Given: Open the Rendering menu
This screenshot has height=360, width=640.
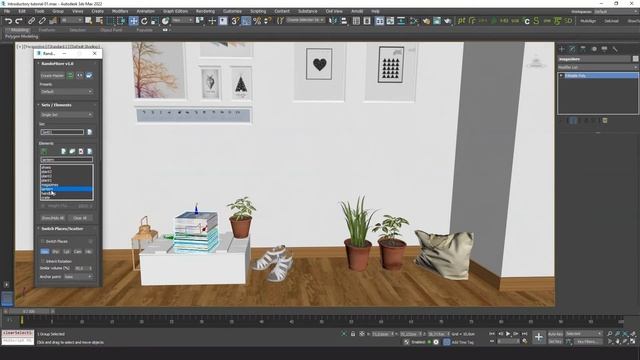Looking at the screenshot, I should [x=205, y=11].
